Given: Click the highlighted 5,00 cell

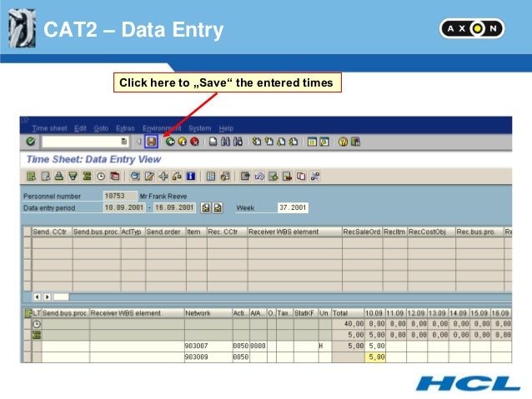Looking at the screenshot, I should click(x=375, y=357).
